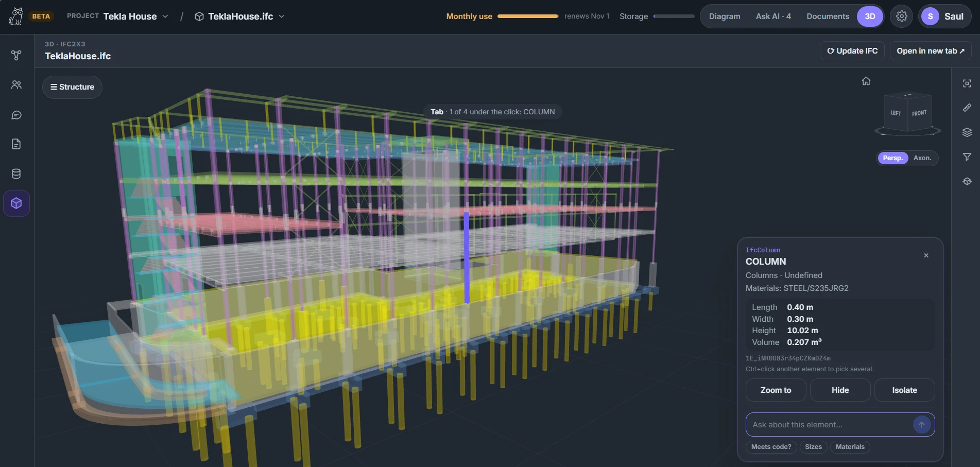
Task: Switch to Persp. projection
Action: pos(892,158)
